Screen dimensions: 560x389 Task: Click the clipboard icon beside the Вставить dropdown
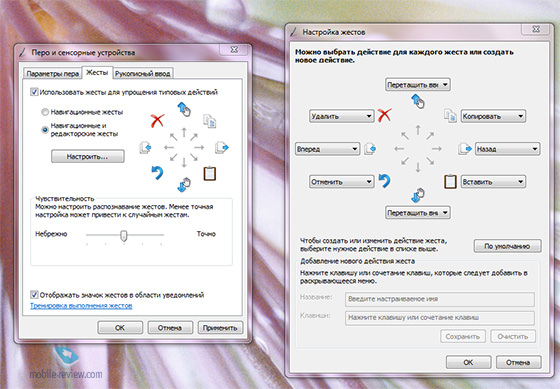450,181
